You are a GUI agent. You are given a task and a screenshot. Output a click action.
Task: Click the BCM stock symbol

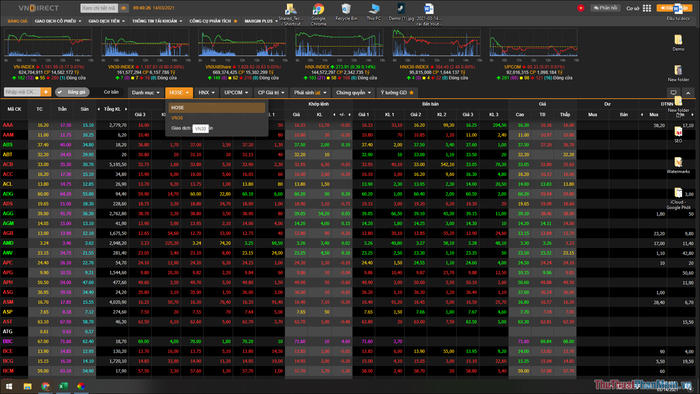pyautogui.click(x=8, y=371)
